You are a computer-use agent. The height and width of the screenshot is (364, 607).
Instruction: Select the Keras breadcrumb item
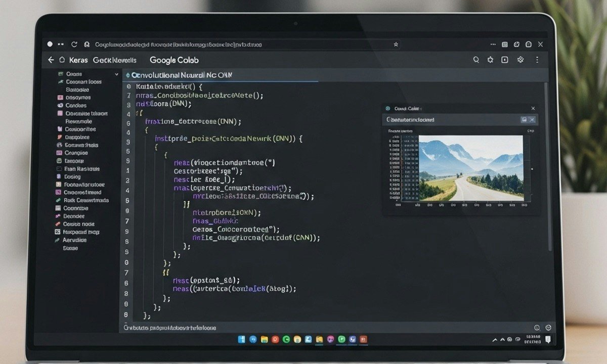coord(78,60)
